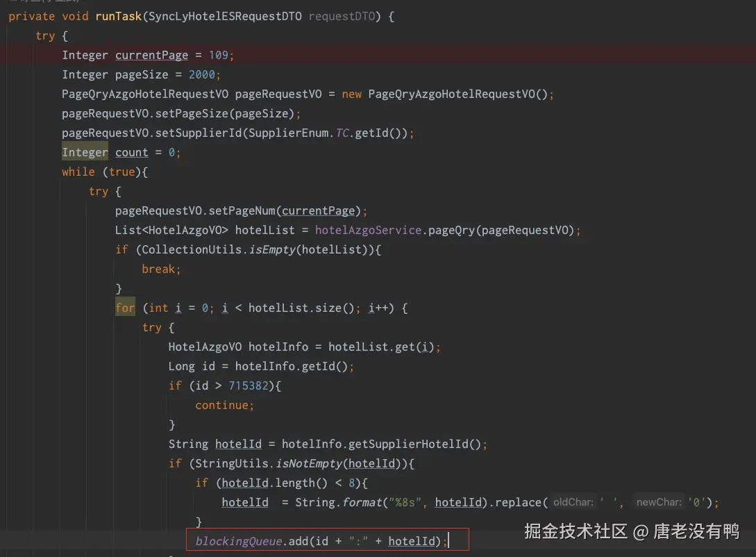Click the '0' character literal
Image resolution: width=756 pixels, height=557 pixels.
pos(697,503)
